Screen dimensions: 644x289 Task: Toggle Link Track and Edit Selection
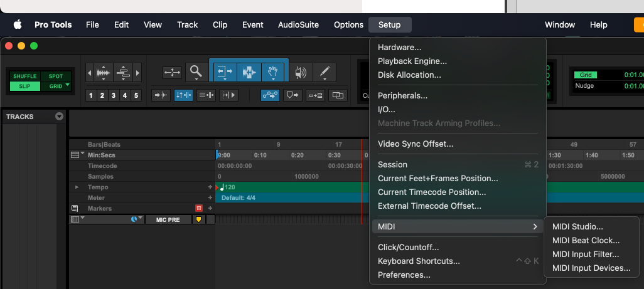point(206,95)
